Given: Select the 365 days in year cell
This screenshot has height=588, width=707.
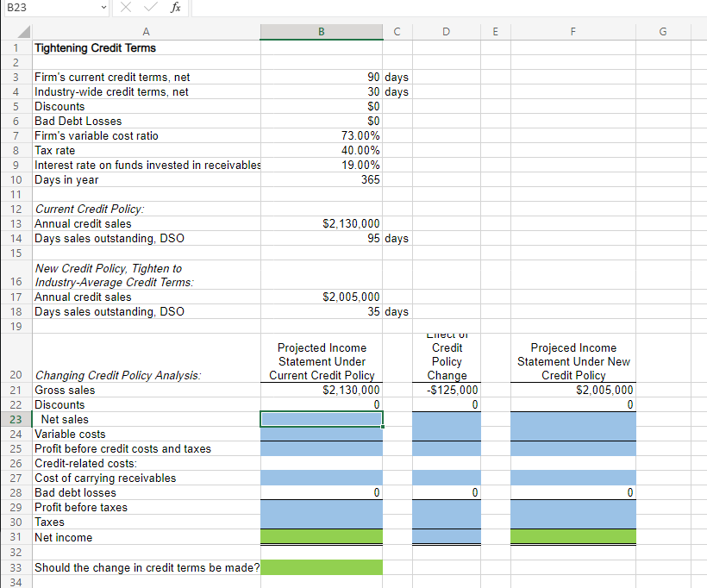Looking at the screenshot, I should [x=321, y=179].
